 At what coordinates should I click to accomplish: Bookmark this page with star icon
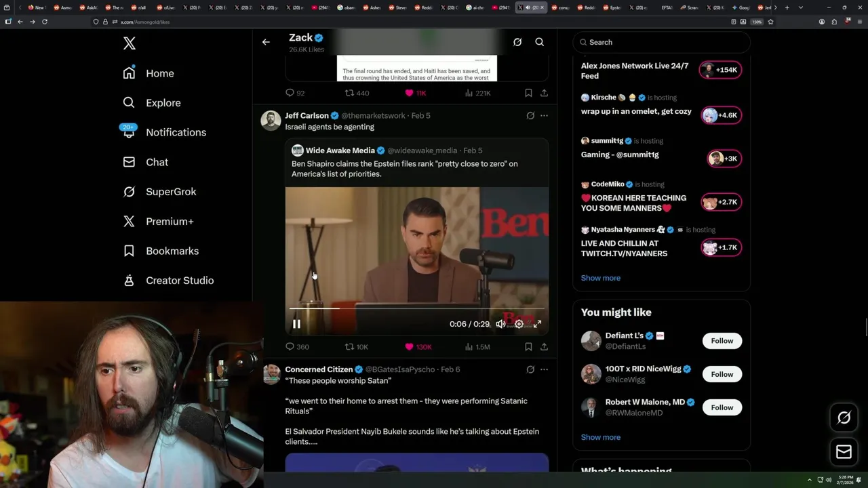pyautogui.click(x=770, y=22)
